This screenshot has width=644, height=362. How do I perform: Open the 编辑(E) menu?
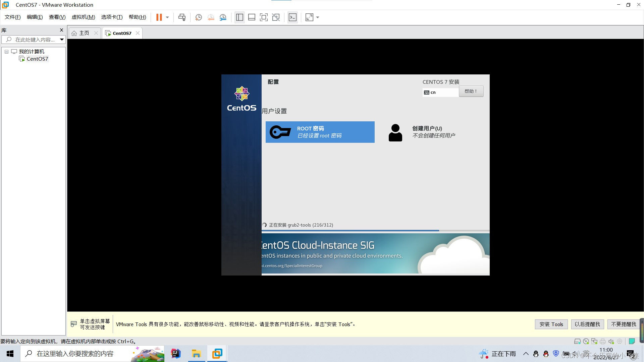(35, 17)
